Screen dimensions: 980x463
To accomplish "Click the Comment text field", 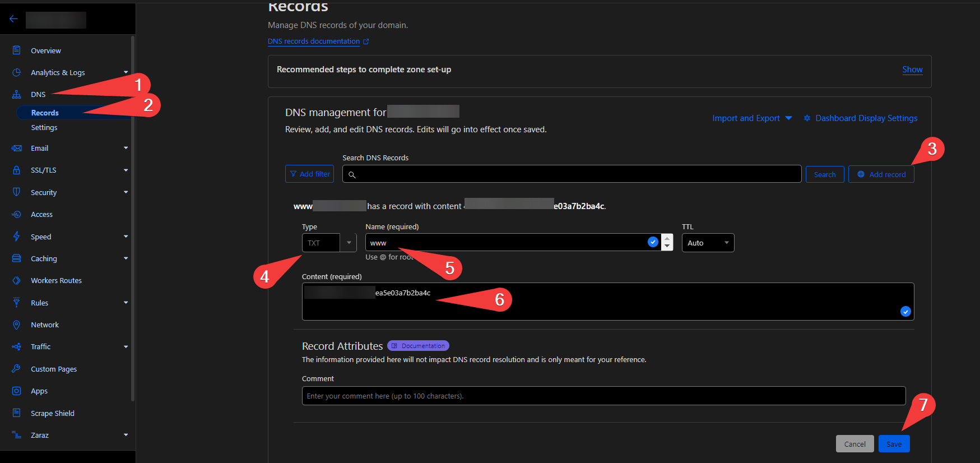I will (603, 396).
